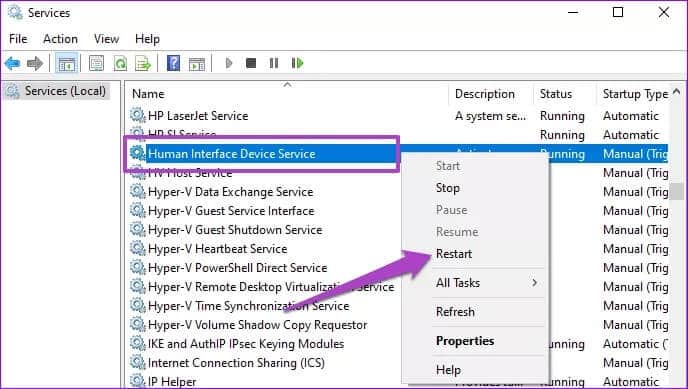The width and height of the screenshot is (688, 389).
Task: Click Automatic startup type of HP LaserJet Service
Action: pyautogui.click(x=631, y=116)
